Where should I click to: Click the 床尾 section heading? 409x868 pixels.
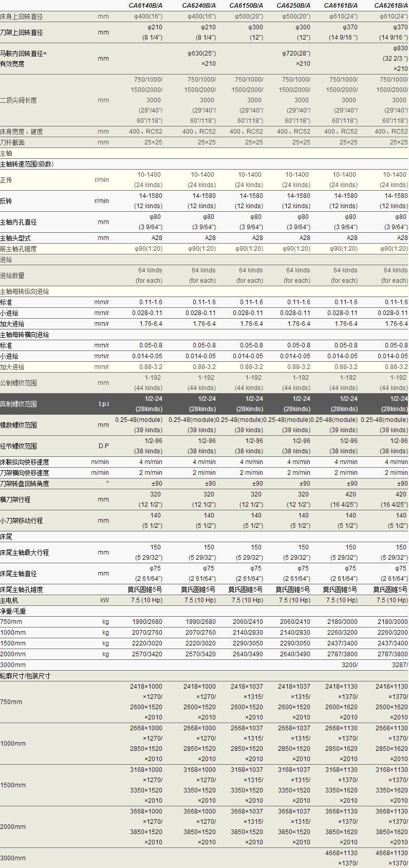pos(6,537)
